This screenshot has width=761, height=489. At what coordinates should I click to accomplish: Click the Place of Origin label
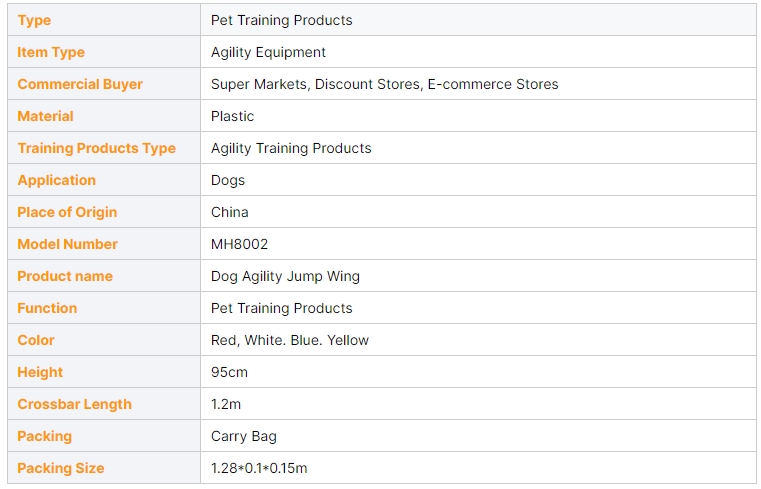67,212
